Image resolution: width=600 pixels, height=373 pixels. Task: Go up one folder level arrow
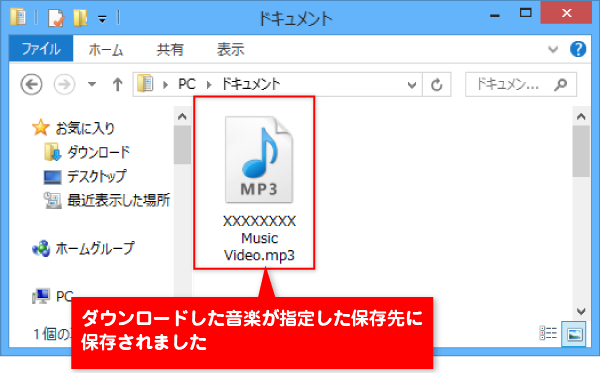(x=117, y=84)
